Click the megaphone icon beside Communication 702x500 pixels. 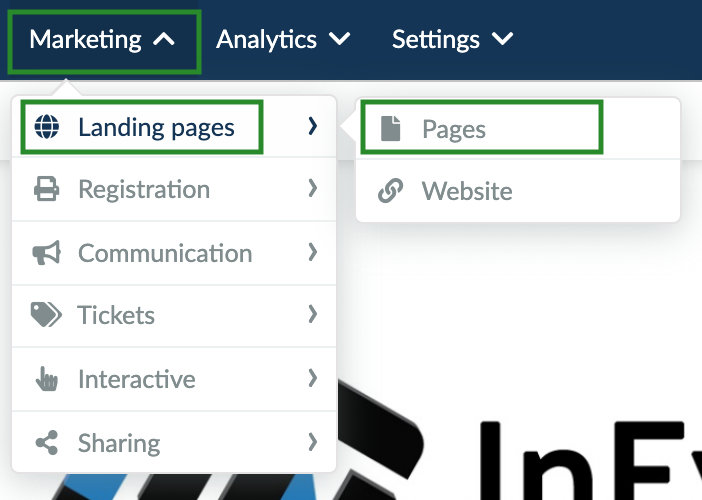[x=47, y=253]
